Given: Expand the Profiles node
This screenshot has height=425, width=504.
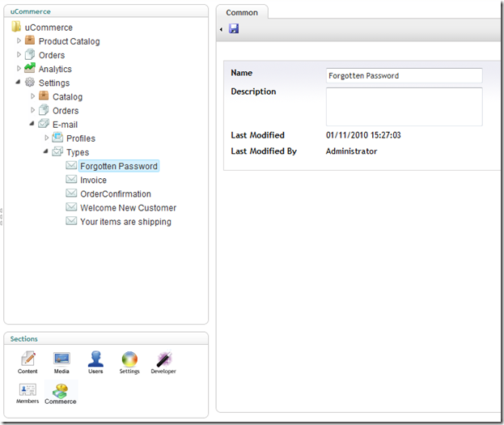Looking at the screenshot, I should 46,138.
